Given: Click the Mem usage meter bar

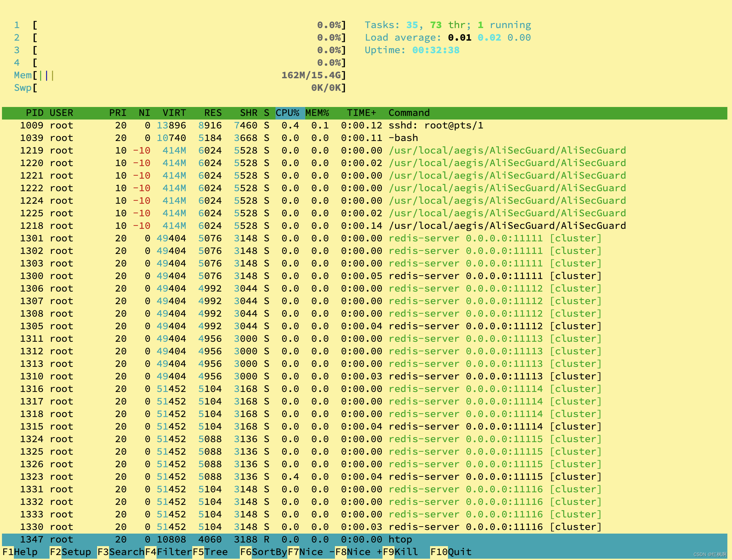Looking at the screenshot, I should point(180,75).
